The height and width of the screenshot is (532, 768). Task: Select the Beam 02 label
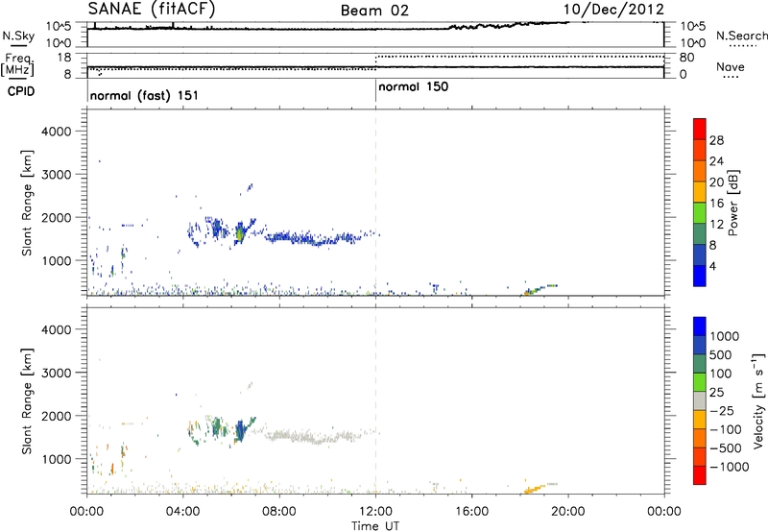(374, 11)
